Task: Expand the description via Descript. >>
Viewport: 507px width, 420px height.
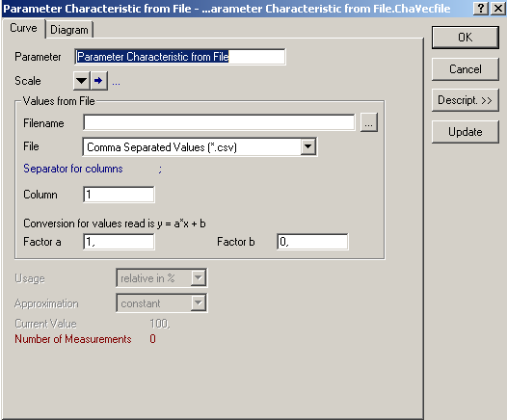Action: pyautogui.click(x=465, y=100)
